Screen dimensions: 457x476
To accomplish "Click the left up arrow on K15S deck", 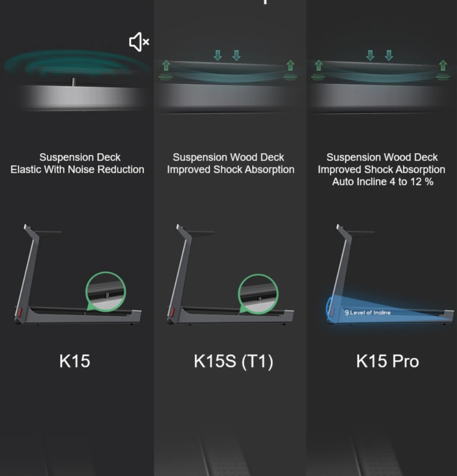I will [x=166, y=66].
